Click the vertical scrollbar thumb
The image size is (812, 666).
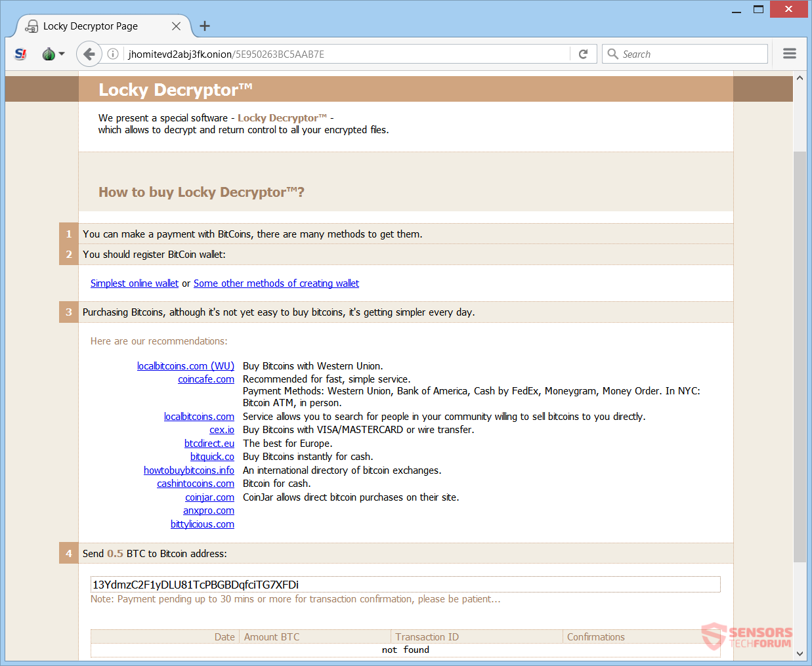800,356
